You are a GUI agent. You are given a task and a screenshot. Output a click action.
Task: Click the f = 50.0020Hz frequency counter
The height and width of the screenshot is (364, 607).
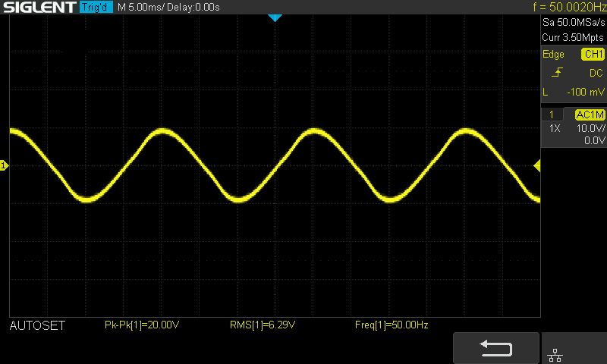pyautogui.click(x=570, y=7)
